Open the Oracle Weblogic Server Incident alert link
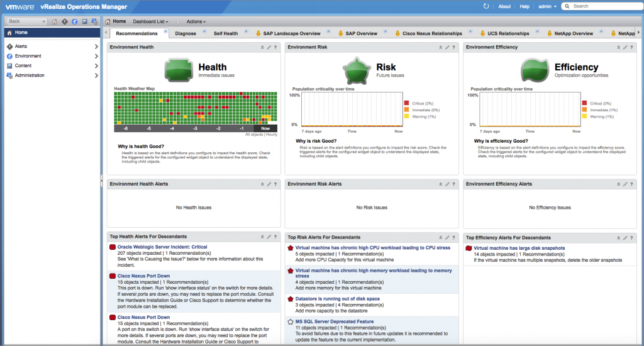 [162, 247]
